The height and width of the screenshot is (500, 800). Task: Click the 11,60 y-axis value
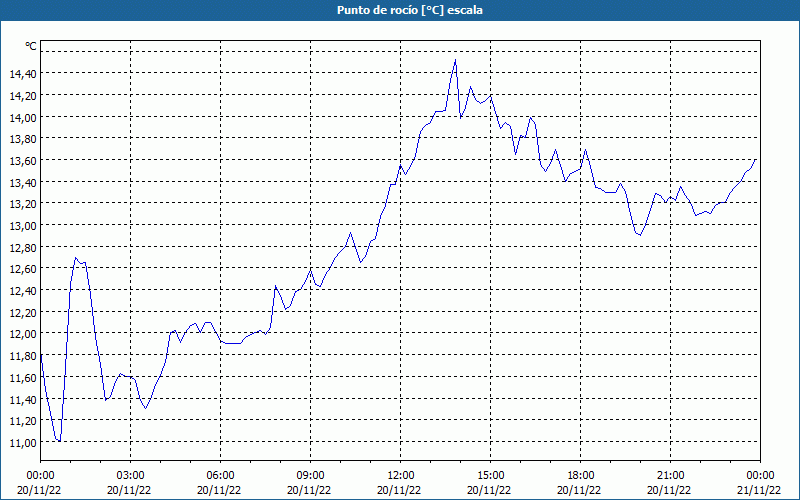(23, 377)
